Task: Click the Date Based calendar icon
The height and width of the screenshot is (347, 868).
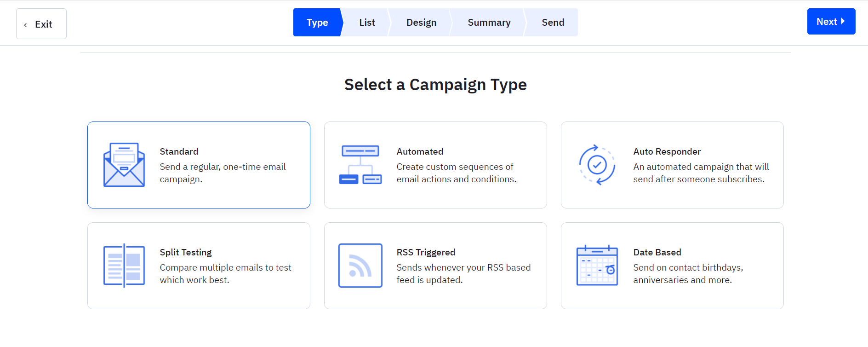Action: point(597,266)
